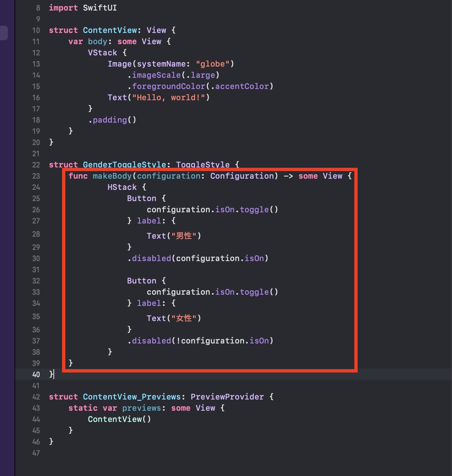Click the 'imageScale' modifier
452x476 pixels.
[156, 75]
